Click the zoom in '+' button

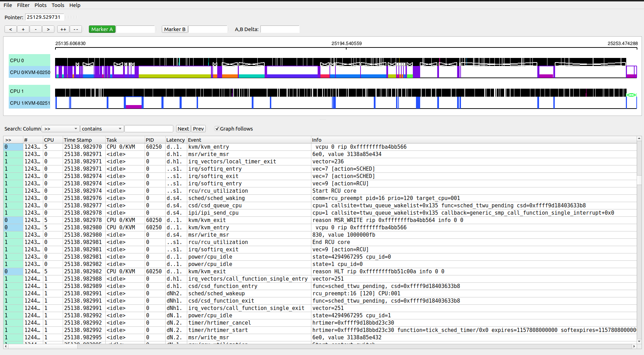(x=23, y=29)
